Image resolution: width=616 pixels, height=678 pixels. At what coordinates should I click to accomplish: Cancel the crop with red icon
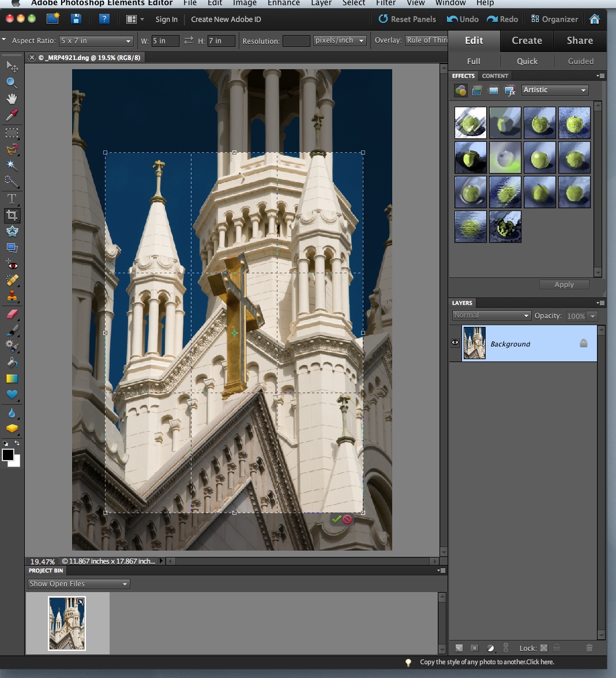point(347,519)
